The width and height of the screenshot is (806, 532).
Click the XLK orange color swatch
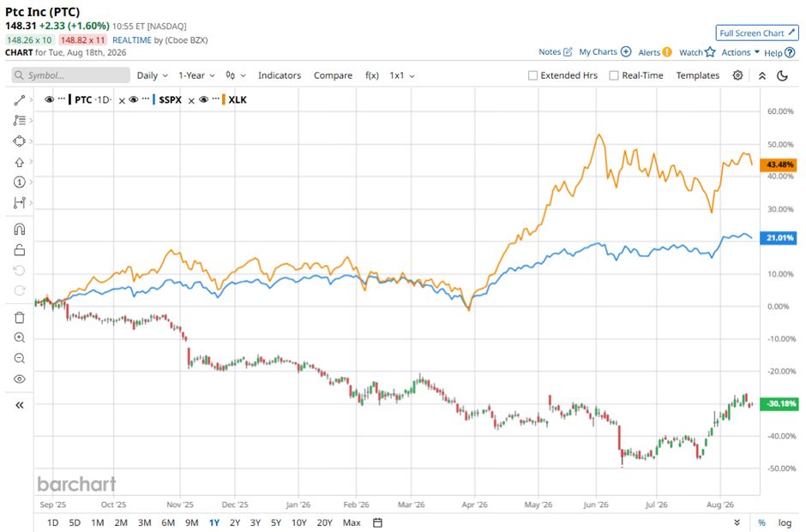click(x=224, y=99)
